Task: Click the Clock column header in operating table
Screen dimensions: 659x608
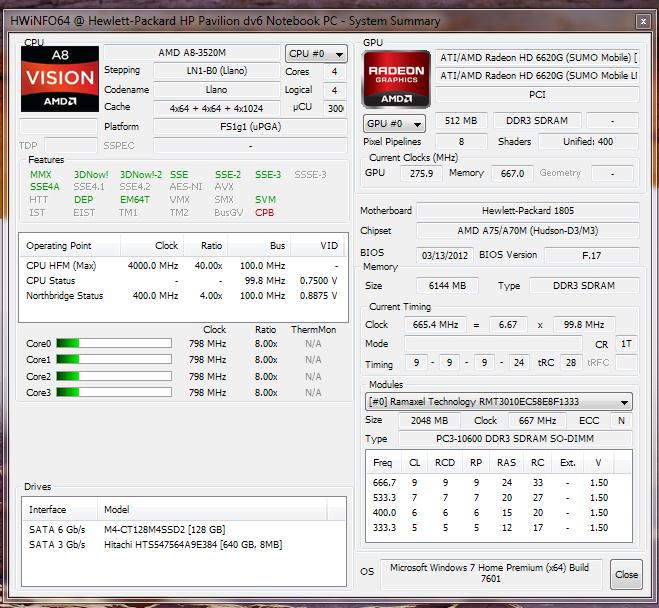Action: tap(152, 246)
